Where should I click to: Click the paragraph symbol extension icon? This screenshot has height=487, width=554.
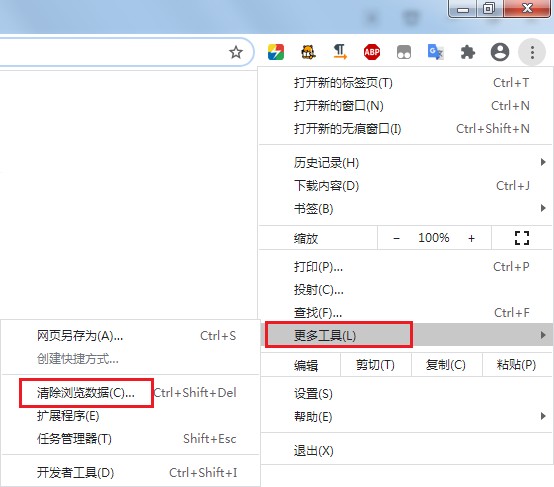point(340,52)
